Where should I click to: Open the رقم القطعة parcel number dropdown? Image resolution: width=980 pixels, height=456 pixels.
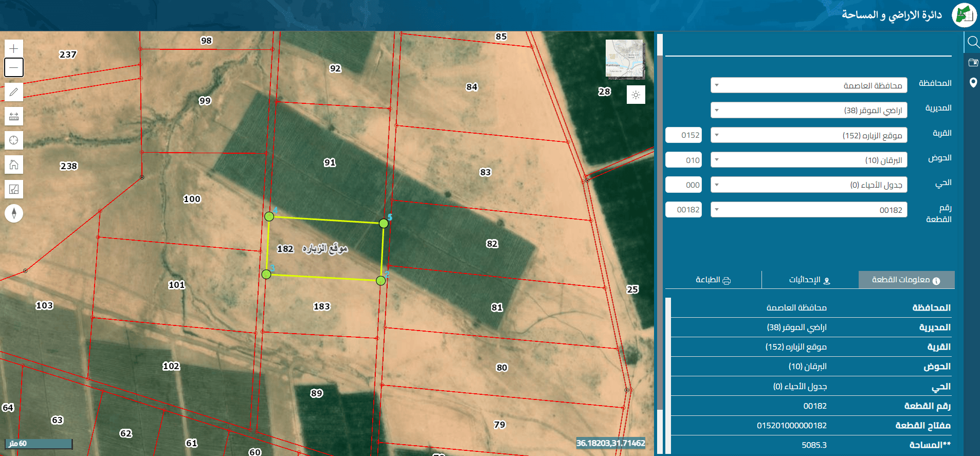coord(809,210)
